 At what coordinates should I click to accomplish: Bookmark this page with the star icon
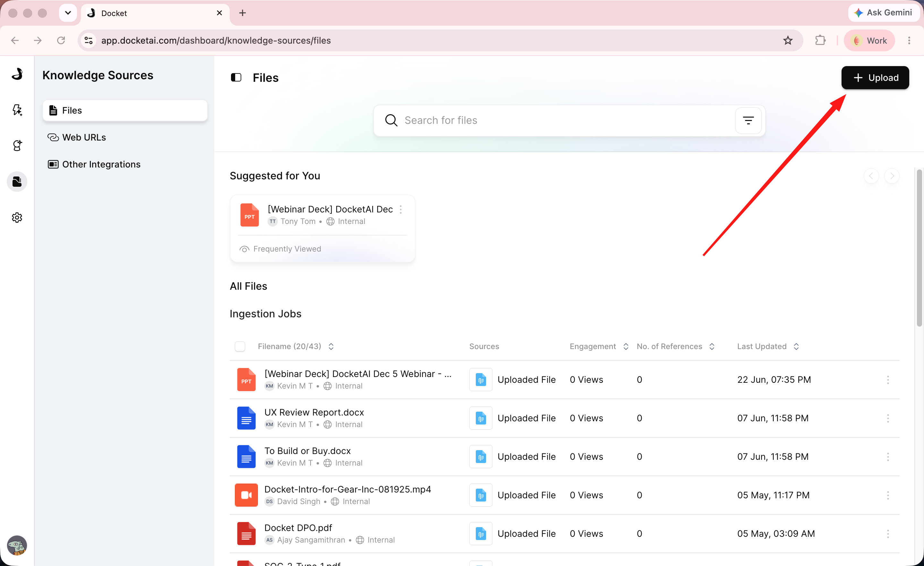pyautogui.click(x=788, y=40)
